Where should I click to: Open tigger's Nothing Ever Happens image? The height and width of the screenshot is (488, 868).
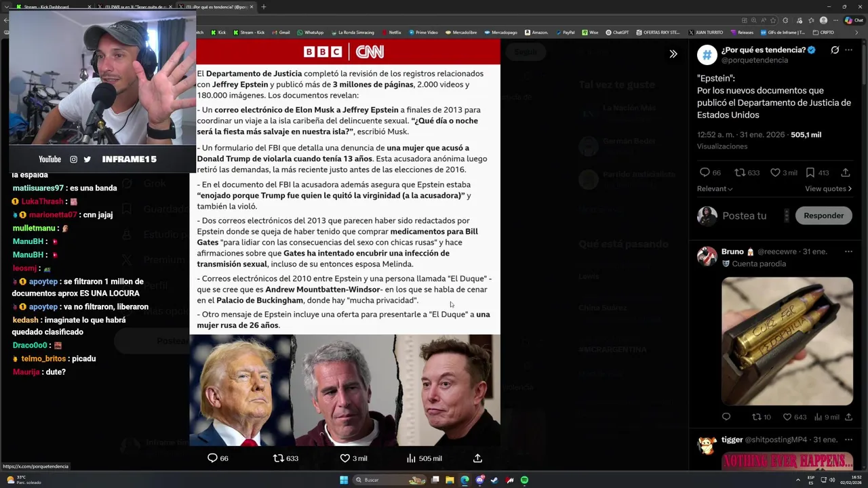click(787, 462)
